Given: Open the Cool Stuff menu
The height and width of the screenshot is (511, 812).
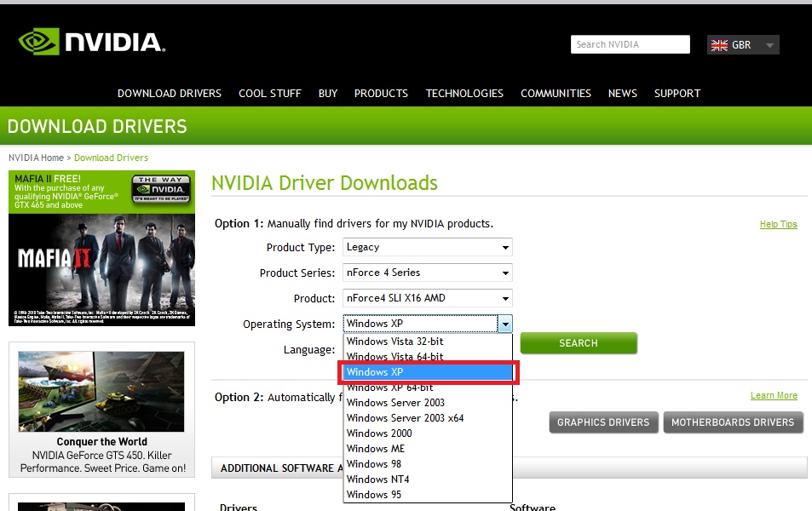Looking at the screenshot, I should [270, 93].
